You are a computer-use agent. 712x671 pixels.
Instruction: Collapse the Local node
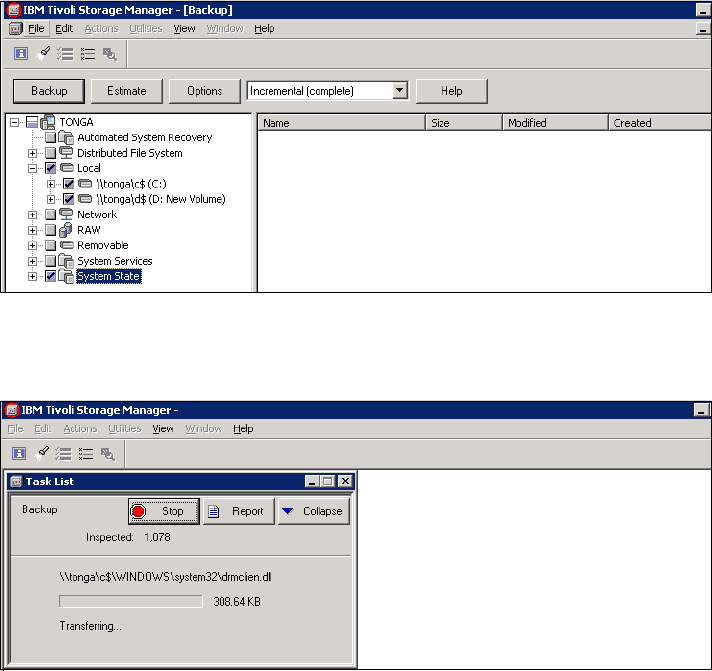click(32, 168)
